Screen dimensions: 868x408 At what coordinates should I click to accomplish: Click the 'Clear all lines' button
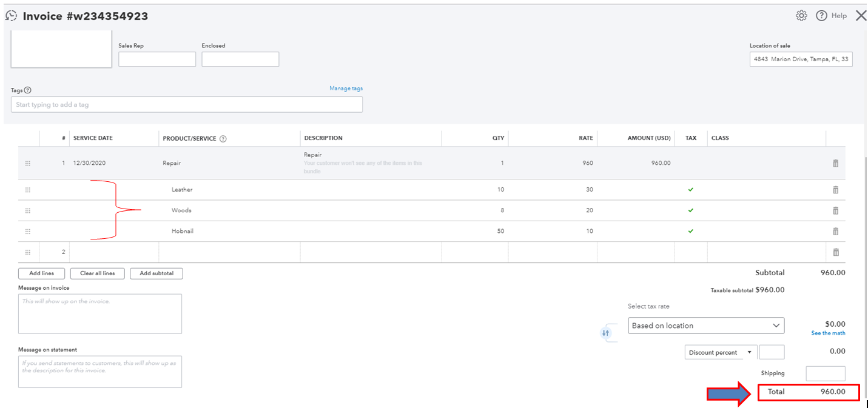point(97,273)
